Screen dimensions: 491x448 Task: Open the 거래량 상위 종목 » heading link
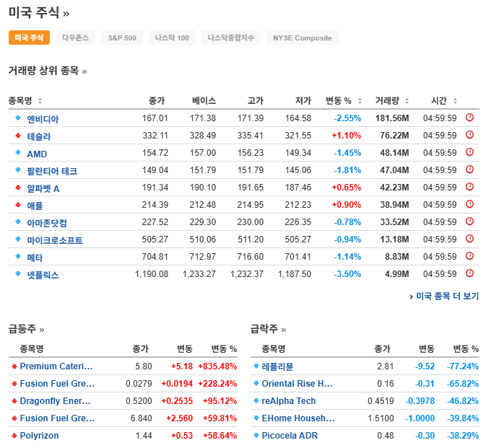click(48, 71)
